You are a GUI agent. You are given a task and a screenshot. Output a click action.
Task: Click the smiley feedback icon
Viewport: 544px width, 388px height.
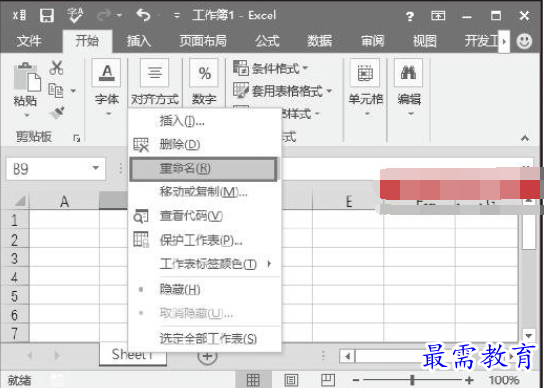[524, 41]
